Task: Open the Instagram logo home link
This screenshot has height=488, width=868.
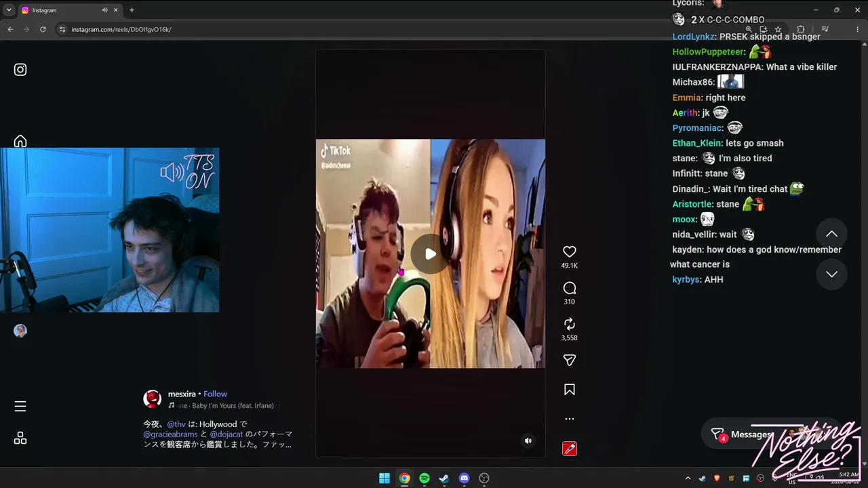Action: (20, 69)
